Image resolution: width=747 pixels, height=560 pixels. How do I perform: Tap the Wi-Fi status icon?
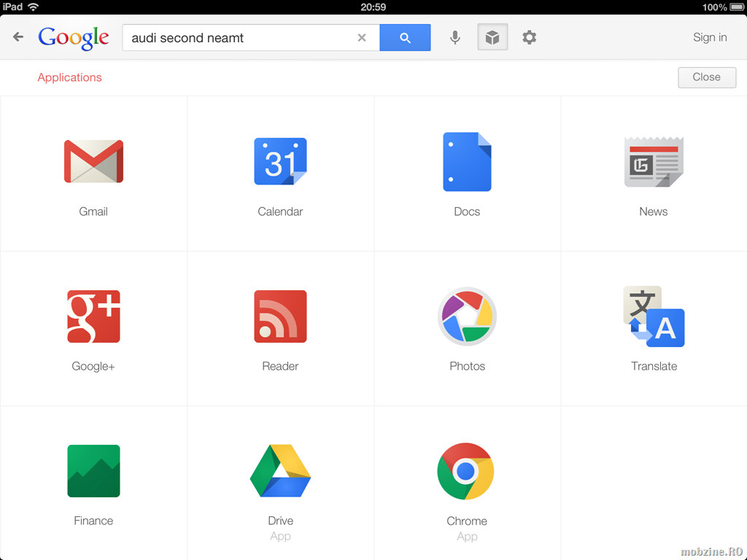(33, 7)
